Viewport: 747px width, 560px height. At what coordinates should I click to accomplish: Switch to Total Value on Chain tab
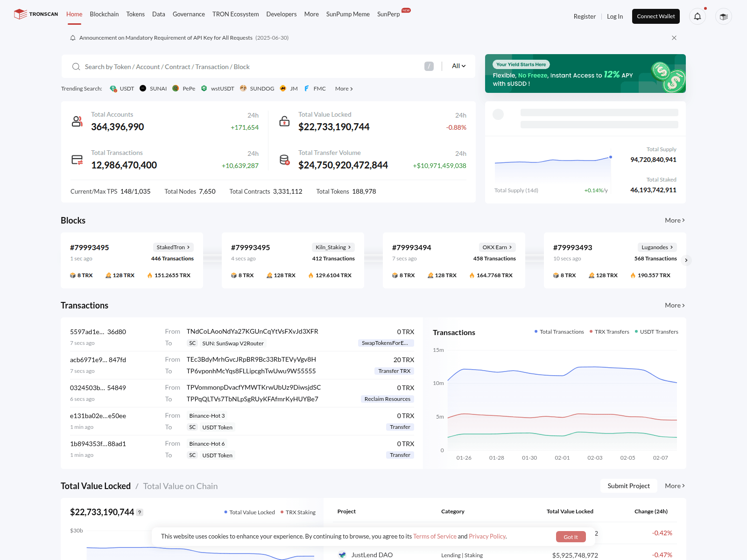click(180, 486)
